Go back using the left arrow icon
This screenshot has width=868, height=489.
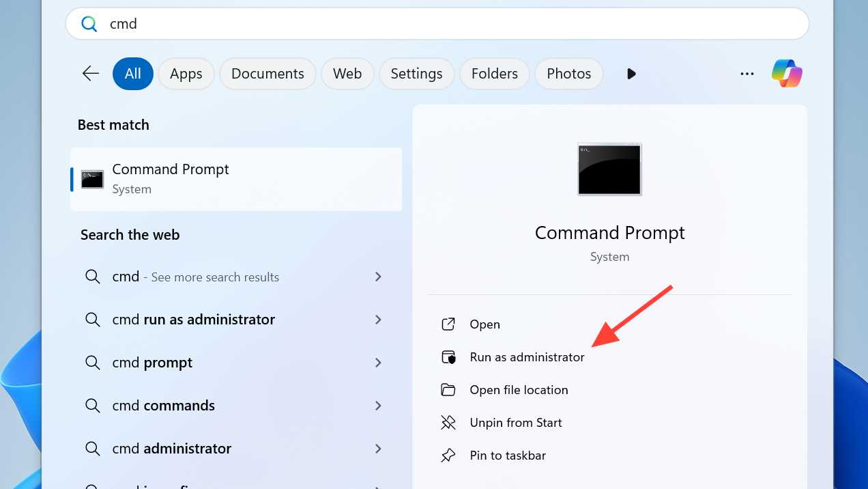click(91, 74)
